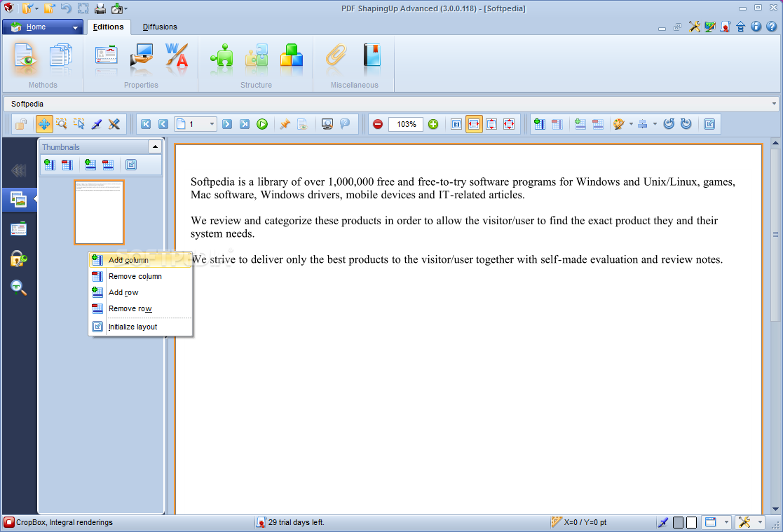This screenshot has height=532, width=783.
Task: Collapse the Thumbnails panel arrow
Action: [x=155, y=147]
